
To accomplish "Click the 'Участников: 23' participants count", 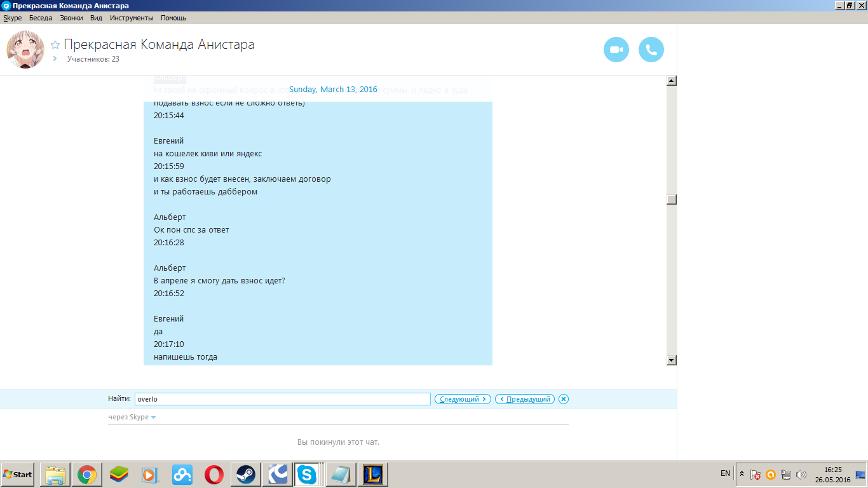I will (93, 59).
